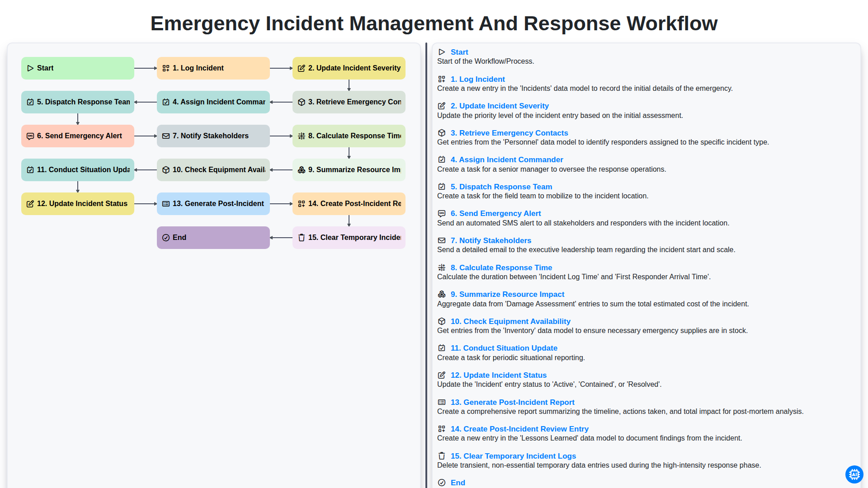Click the grid-plus icon beside '14. Create Post-Incident Review Entry'
868x488 pixels.
[442, 429]
